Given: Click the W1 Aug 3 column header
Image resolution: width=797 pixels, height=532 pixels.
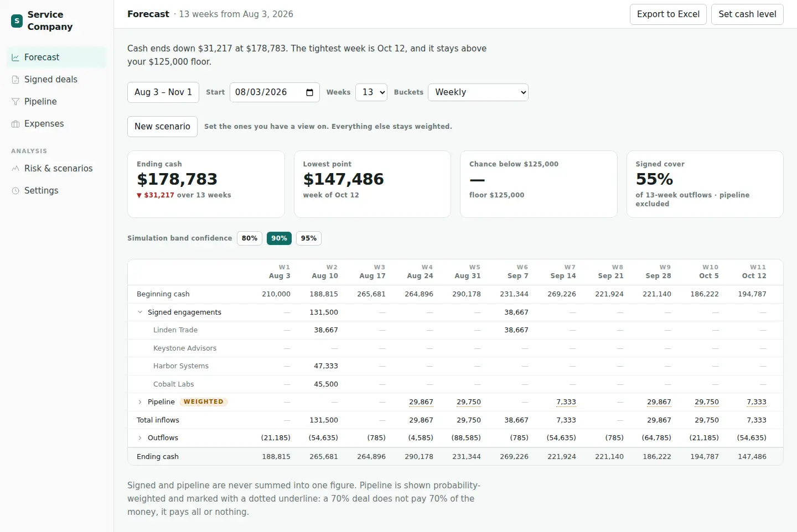Looking at the screenshot, I should pos(280,272).
